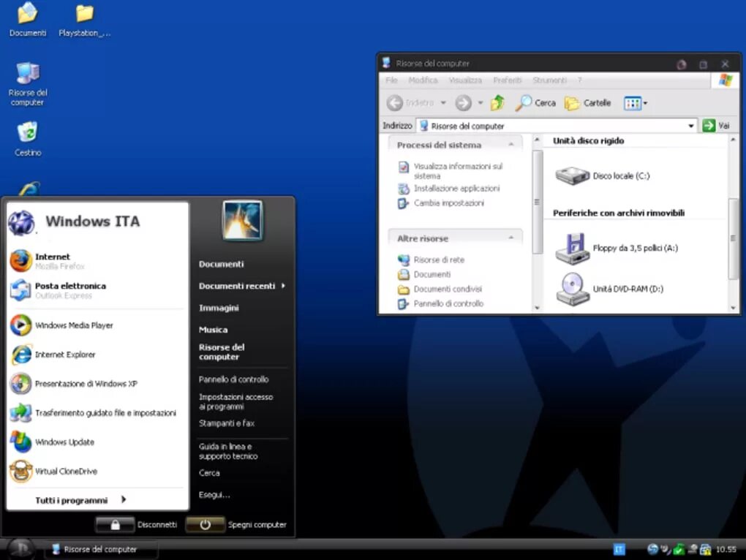This screenshot has height=560, width=746.
Task: Open the Visualizza menu
Action: (465, 80)
